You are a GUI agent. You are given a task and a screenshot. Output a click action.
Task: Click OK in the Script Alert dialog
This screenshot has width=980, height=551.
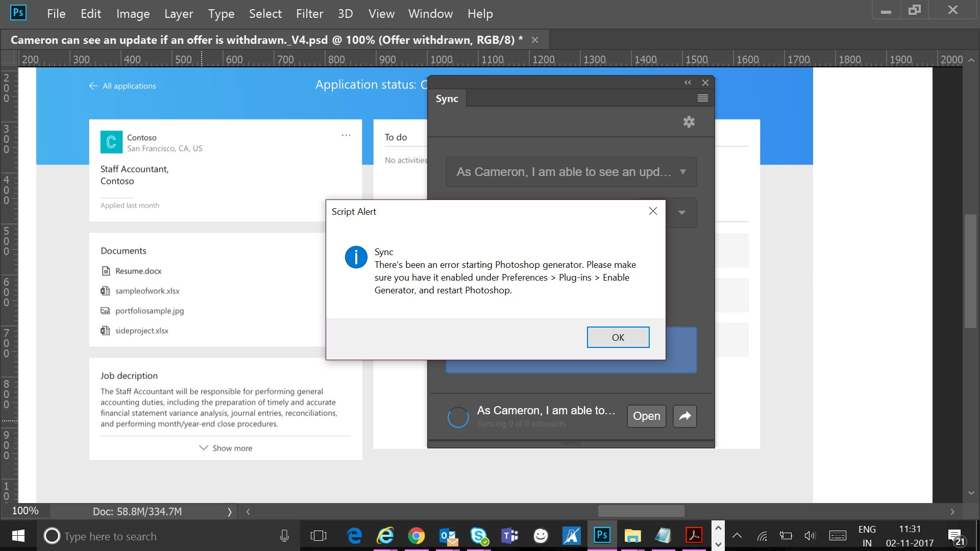[618, 337]
